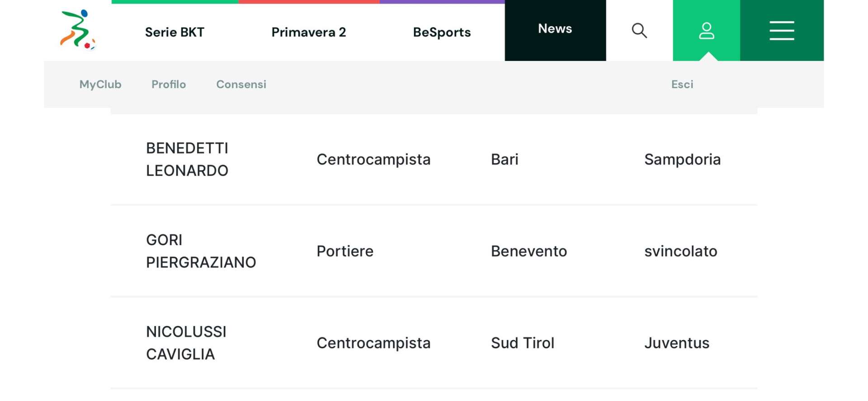Select the GORI PIERGRAZIANO player name

click(x=201, y=251)
